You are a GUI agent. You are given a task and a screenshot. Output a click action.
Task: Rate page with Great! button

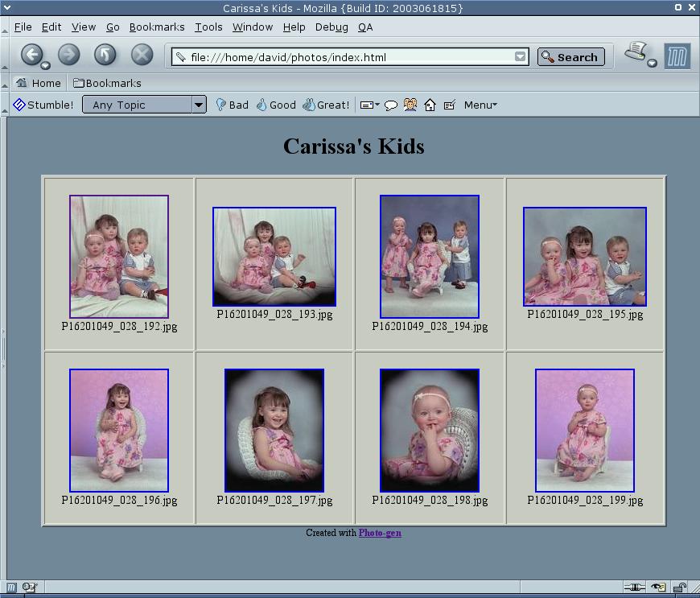point(326,105)
